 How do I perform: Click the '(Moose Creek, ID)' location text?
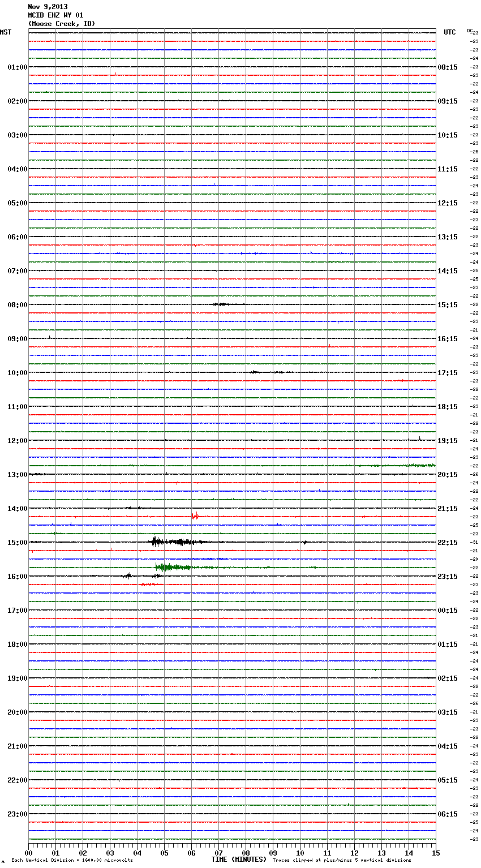[62, 24]
